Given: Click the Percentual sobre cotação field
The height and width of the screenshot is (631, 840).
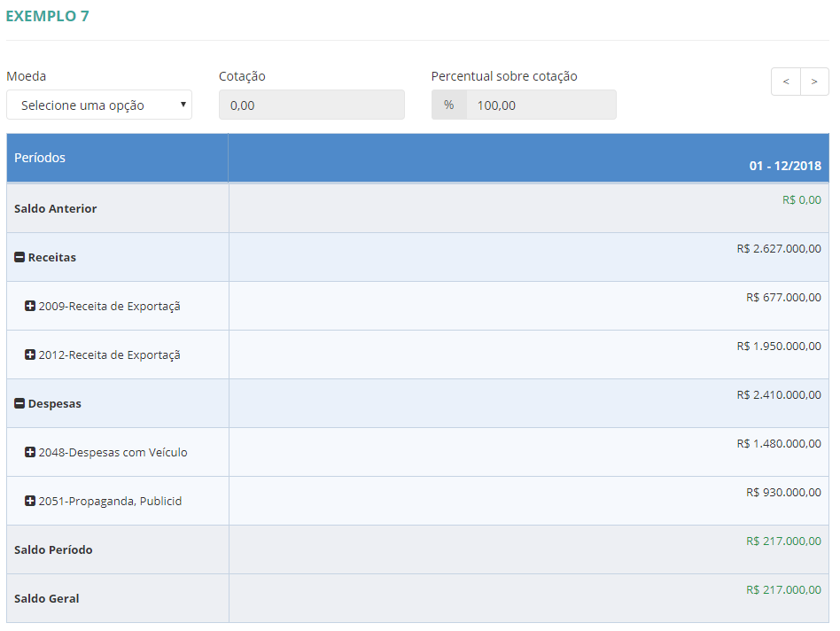Looking at the screenshot, I should (541, 105).
